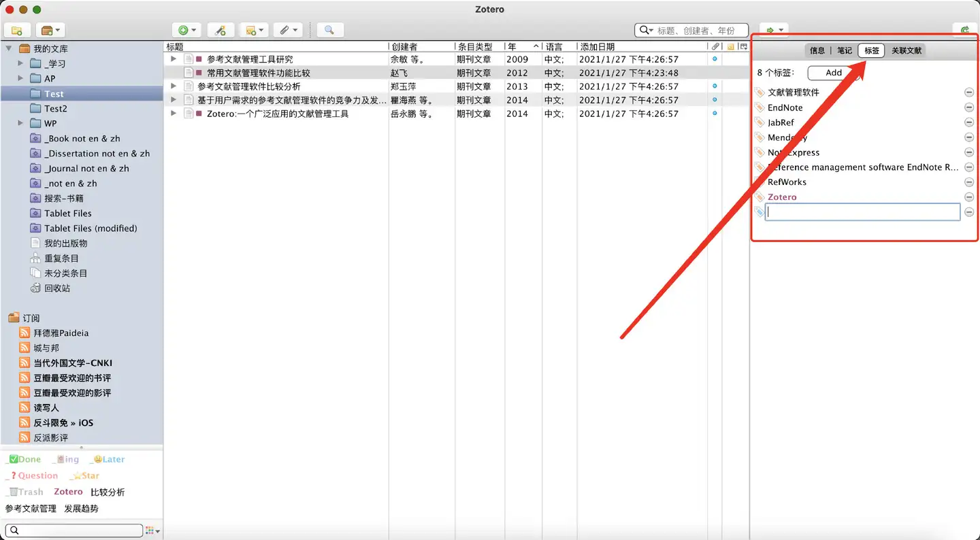The image size is (980, 540).
Task: Filter by Zotero tag in tag selector
Action: [x=68, y=492]
